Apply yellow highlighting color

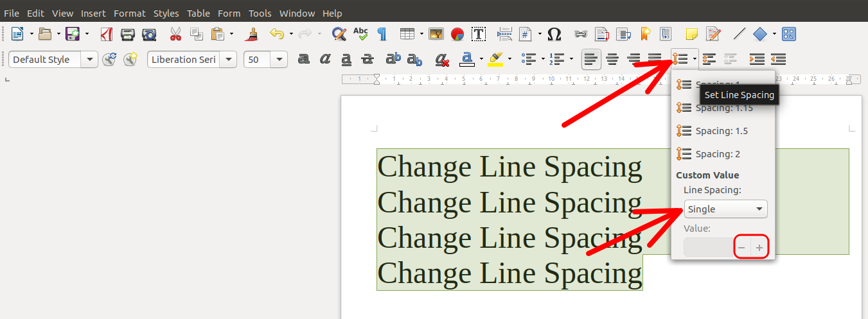[x=495, y=59]
